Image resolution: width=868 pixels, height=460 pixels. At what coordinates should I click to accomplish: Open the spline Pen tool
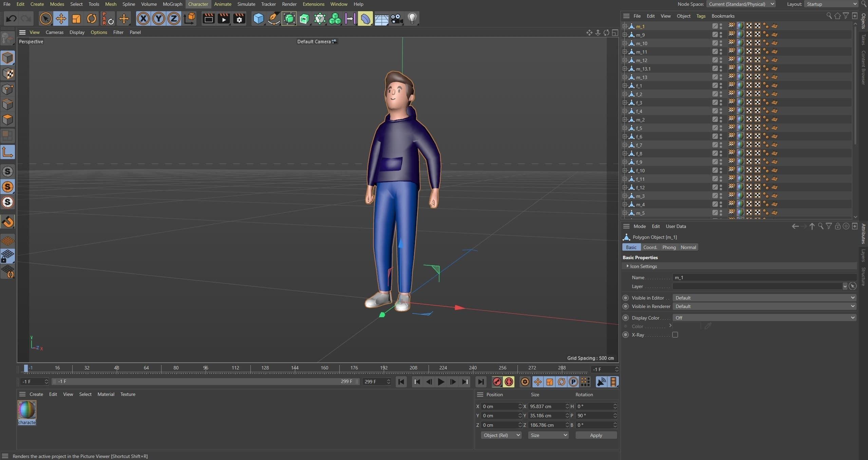(x=273, y=19)
